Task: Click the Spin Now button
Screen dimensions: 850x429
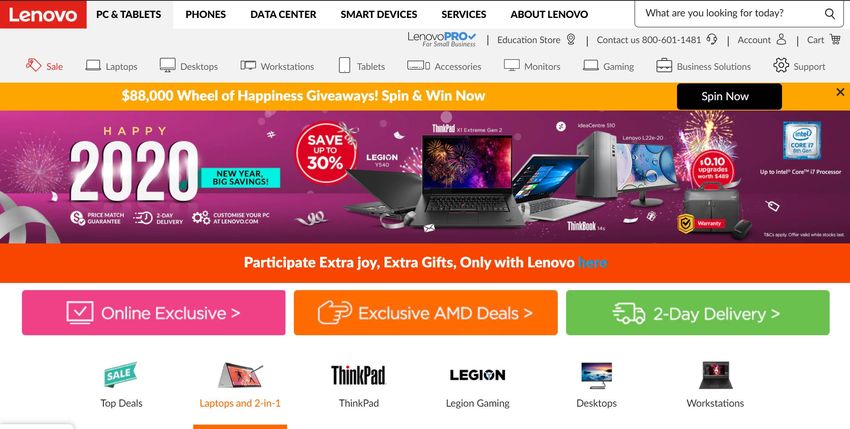Action: coord(729,96)
